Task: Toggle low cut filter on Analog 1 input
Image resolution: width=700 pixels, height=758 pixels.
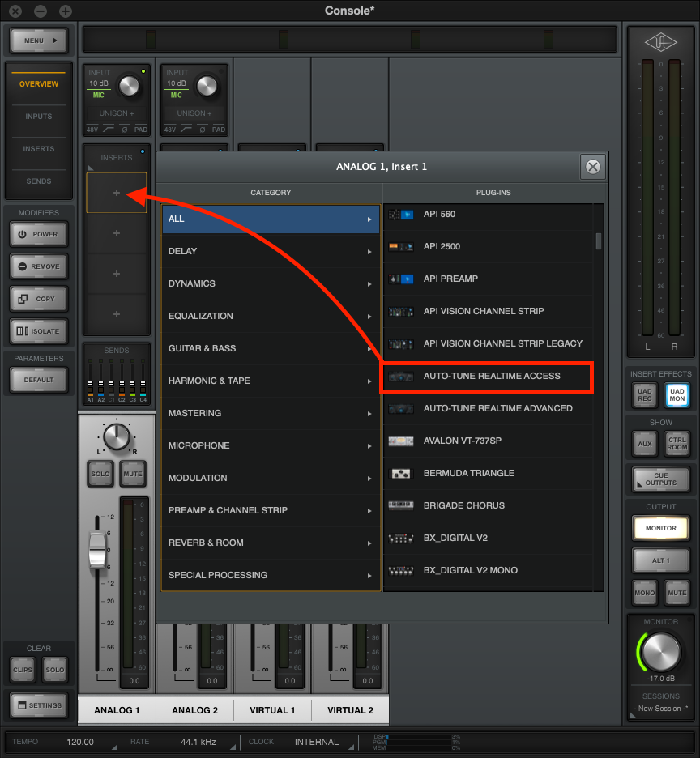Action: [x=109, y=130]
